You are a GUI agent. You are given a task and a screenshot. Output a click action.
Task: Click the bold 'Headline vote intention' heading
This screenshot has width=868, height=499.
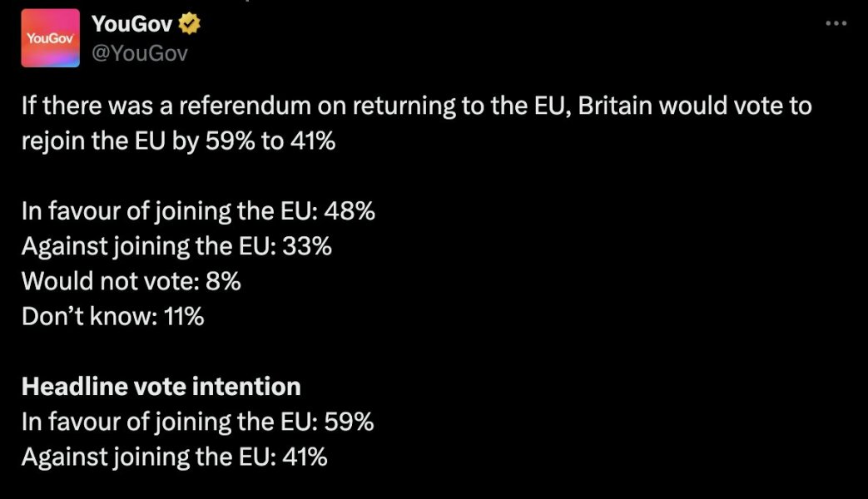(162, 386)
